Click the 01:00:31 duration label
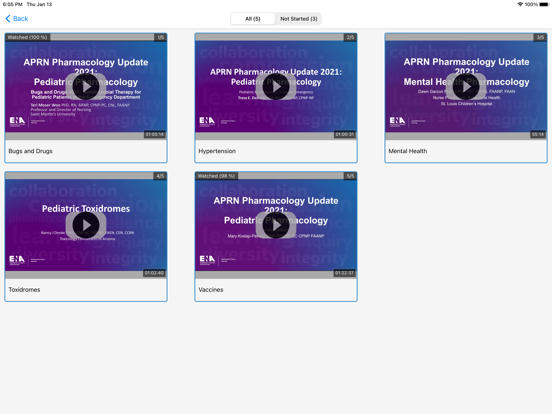The height and width of the screenshot is (414, 552). (x=345, y=134)
